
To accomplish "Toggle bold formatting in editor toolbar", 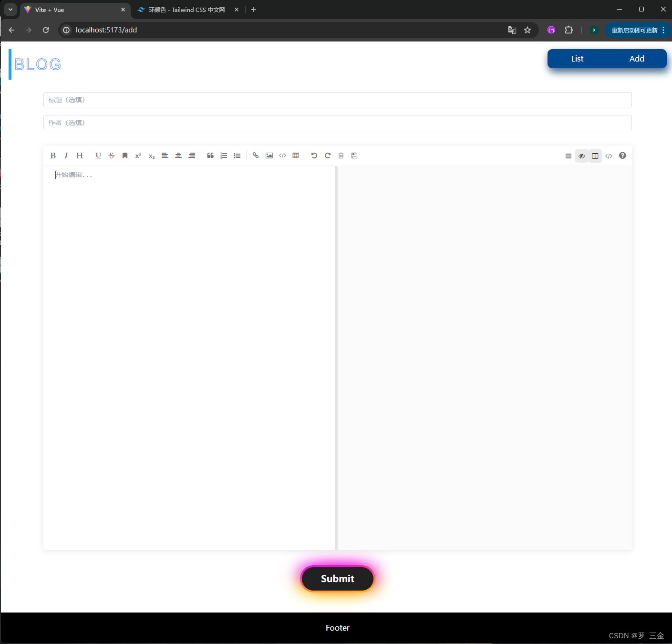I will [53, 156].
